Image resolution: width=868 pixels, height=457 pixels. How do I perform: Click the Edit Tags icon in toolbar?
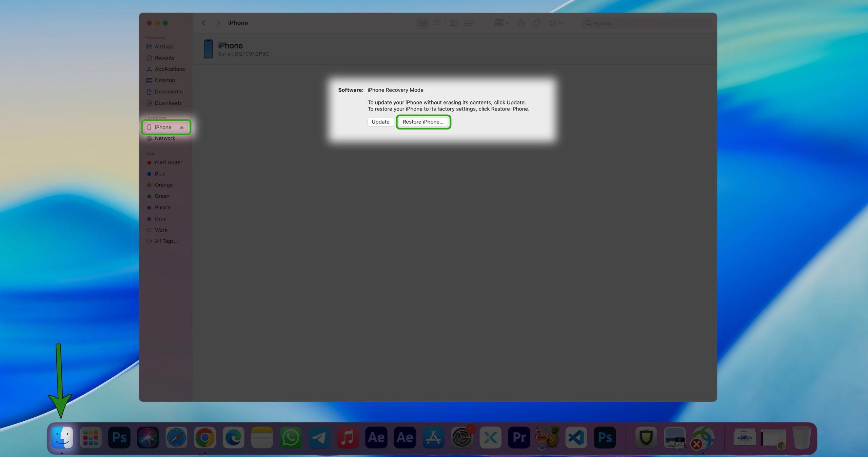pyautogui.click(x=536, y=23)
